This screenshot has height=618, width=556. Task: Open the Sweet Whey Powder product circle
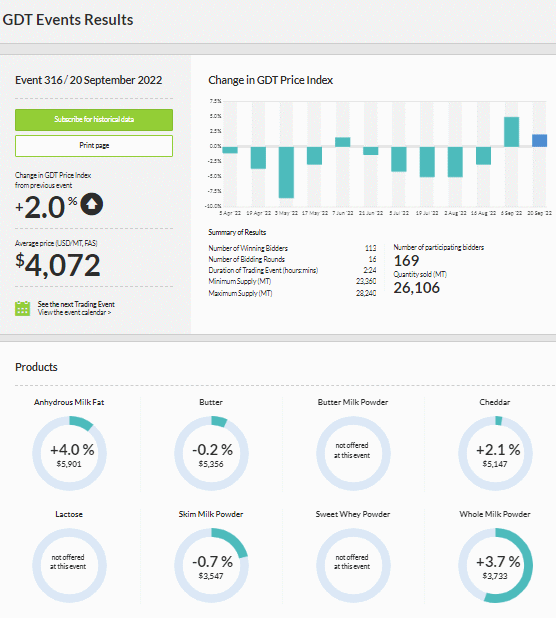tap(353, 566)
